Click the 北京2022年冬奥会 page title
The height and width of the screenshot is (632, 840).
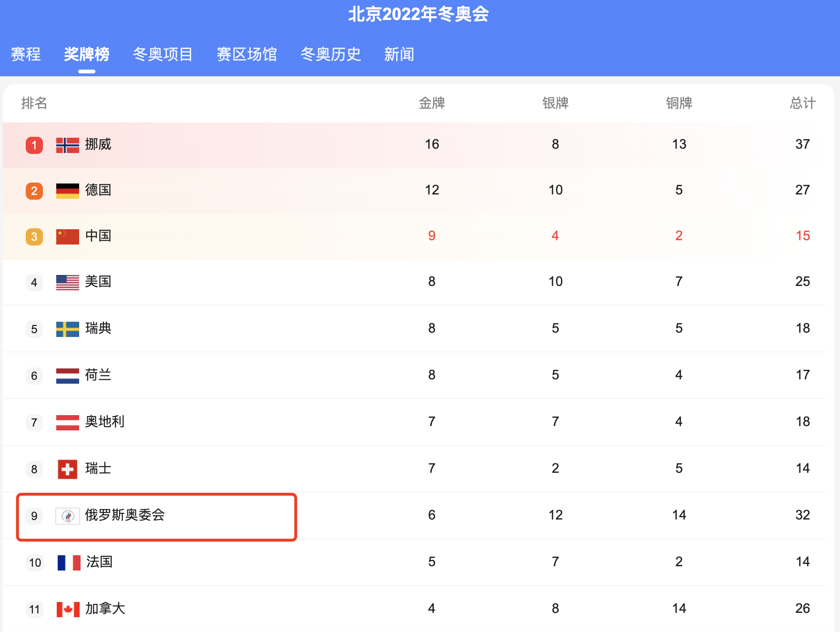pyautogui.click(x=419, y=14)
